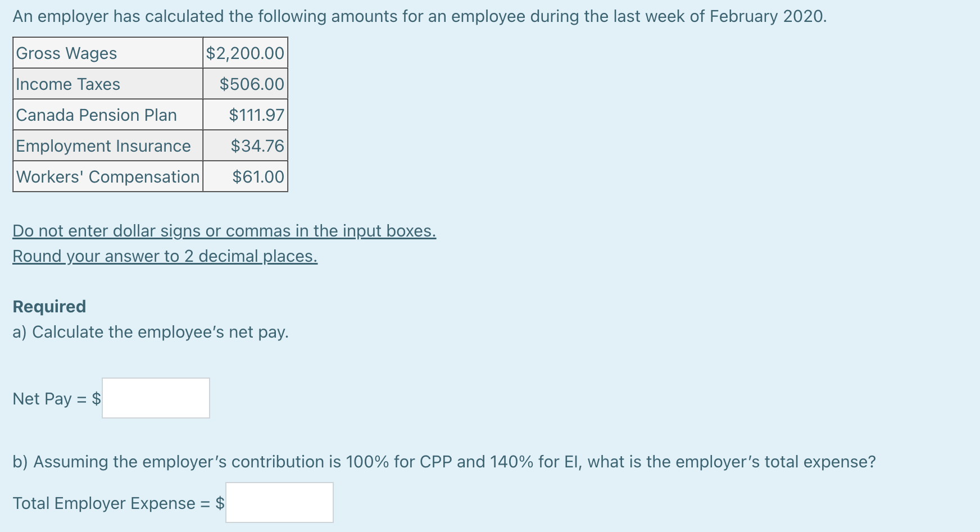The width and height of the screenshot is (980, 532).
Task: Click the question b) employer expense prompt
Action: pyautogui.click(x=444, y=462)
